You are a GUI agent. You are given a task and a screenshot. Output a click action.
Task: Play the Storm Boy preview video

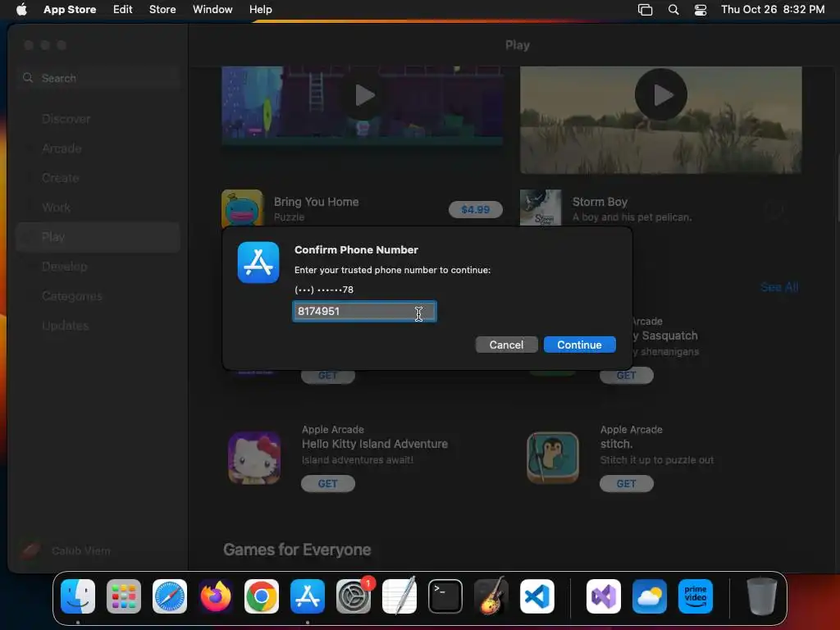point(661,95)
